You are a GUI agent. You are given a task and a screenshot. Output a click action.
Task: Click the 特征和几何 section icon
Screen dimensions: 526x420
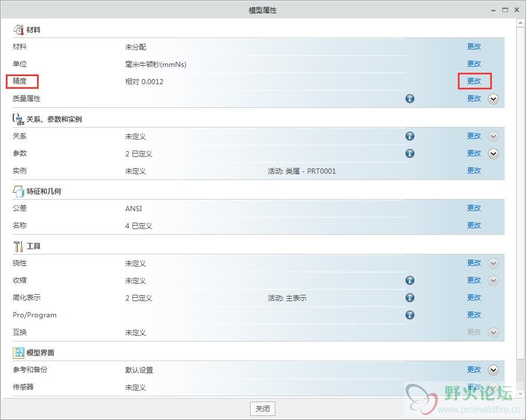[x=18, y=191]
